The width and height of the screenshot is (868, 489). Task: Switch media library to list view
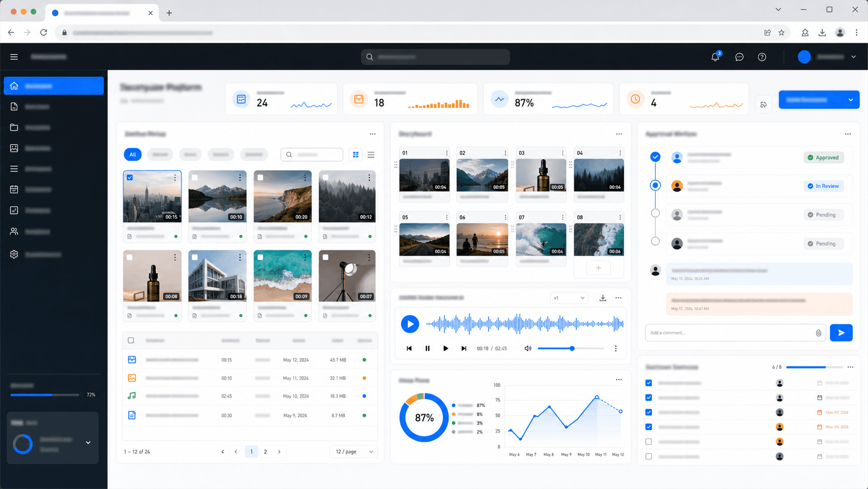coord(371,154)
